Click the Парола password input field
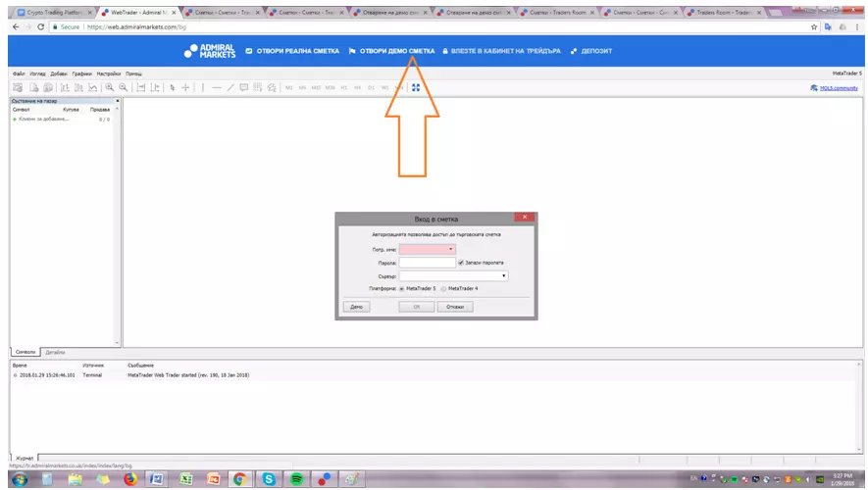This screenshot has width=868, height=490. [428, 263]
